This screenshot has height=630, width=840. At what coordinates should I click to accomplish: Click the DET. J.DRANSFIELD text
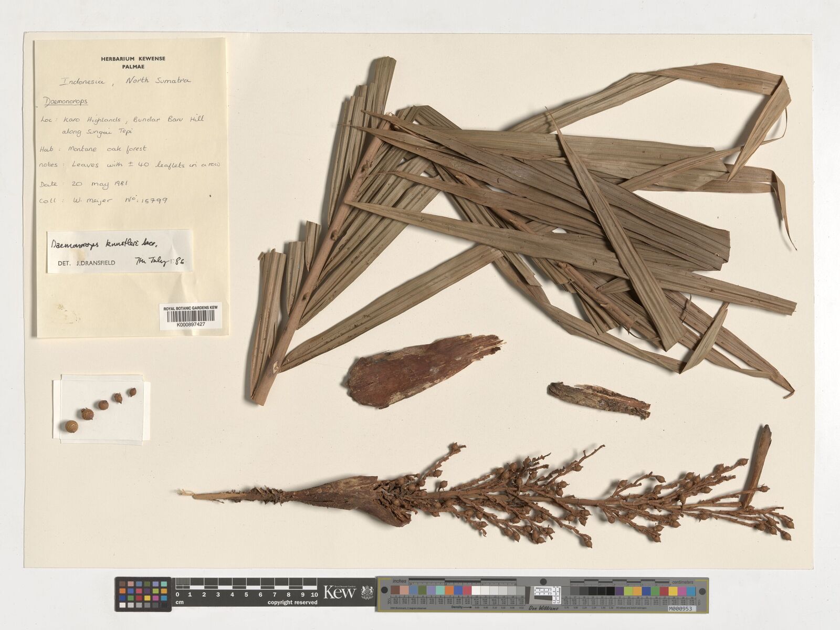[x=86, y=263]
